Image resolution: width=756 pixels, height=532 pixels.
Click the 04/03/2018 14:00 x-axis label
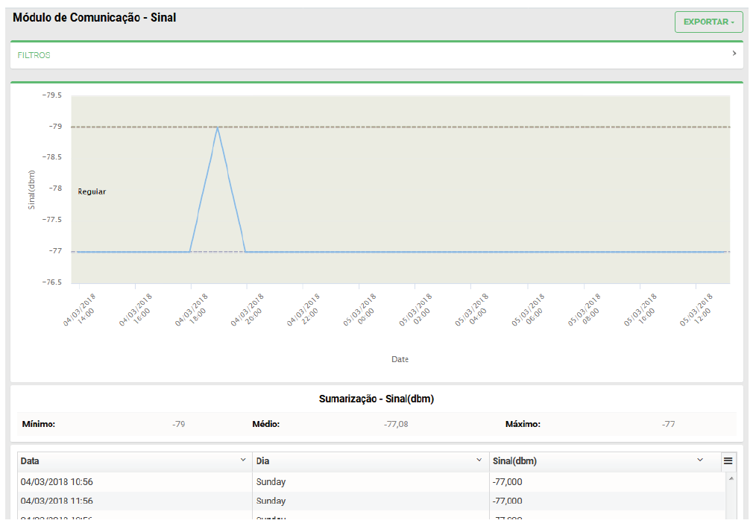coord(80,310)
